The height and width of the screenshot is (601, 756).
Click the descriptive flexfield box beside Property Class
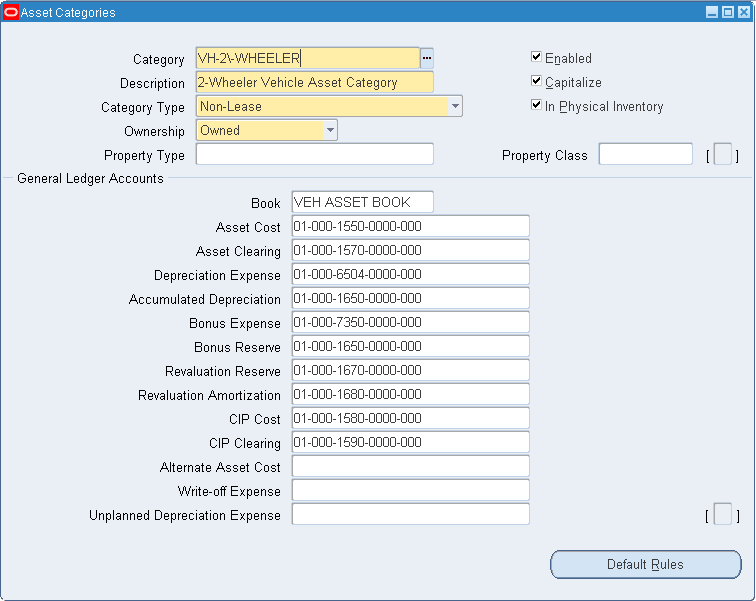[722, 155]
